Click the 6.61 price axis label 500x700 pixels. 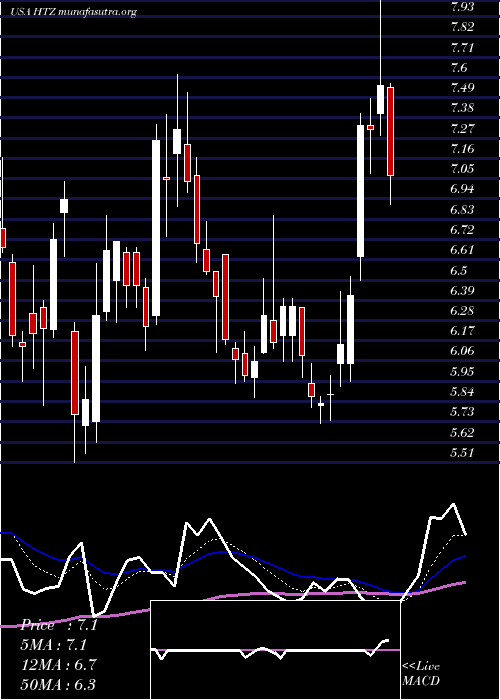[462, 250]
